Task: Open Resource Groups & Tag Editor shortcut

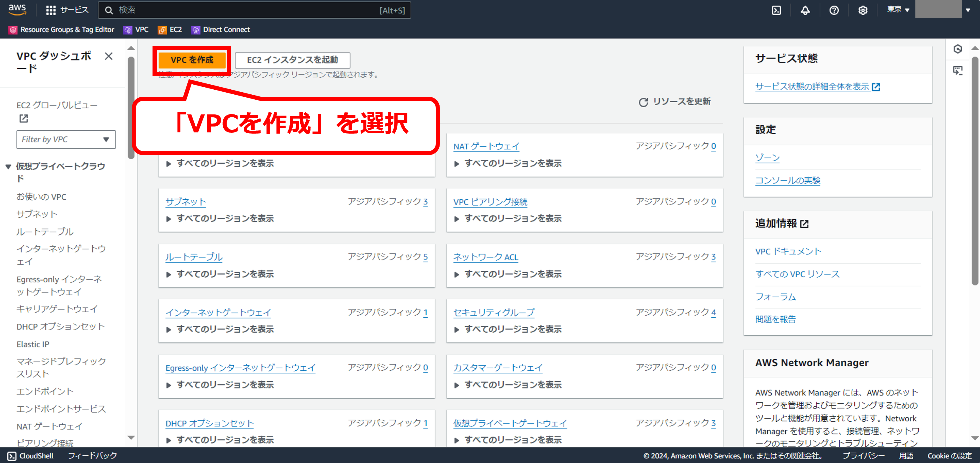Action: [61, 30]
